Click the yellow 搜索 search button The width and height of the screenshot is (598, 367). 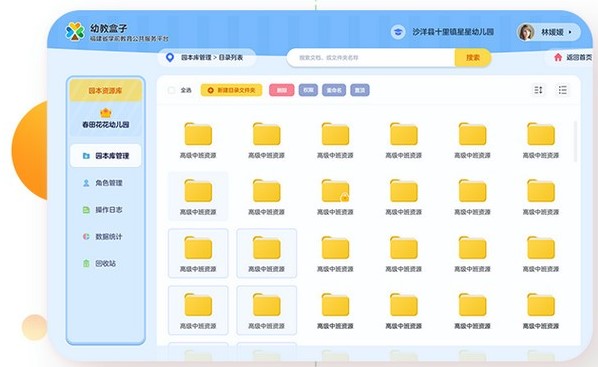coord(473,58)
